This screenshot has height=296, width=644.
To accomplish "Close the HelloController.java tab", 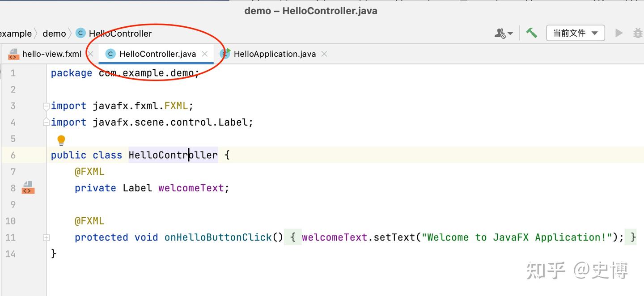I will click(x=205, y=54).
